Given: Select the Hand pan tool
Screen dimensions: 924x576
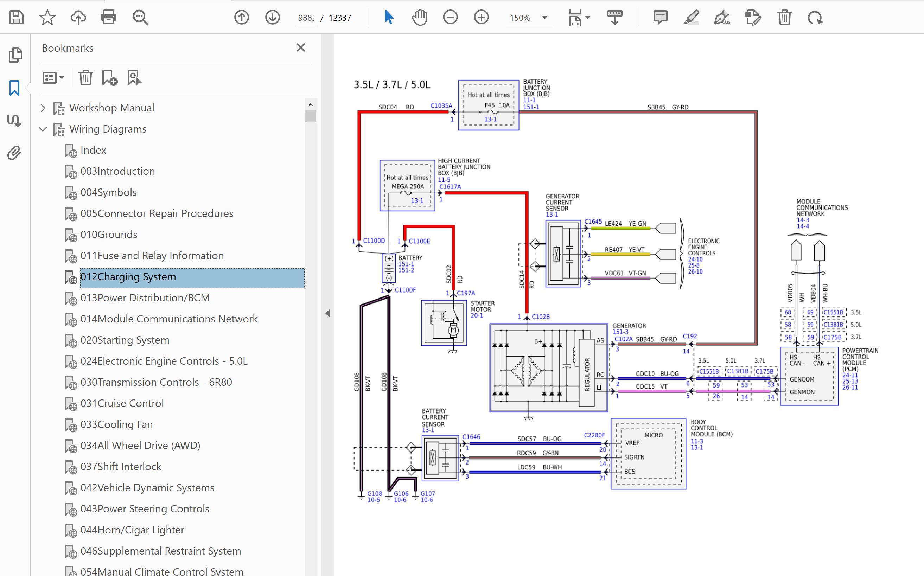Looking at the screenshot, I should pyautogui.click(x=420, y=18).
